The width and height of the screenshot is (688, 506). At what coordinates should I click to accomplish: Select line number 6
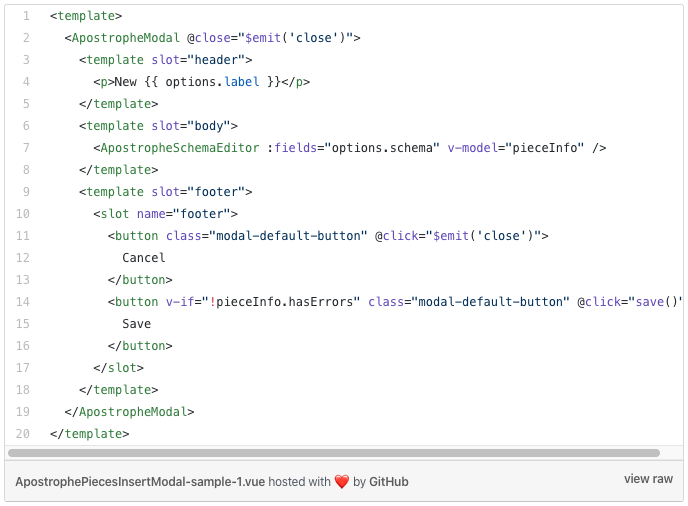point(26,126)
